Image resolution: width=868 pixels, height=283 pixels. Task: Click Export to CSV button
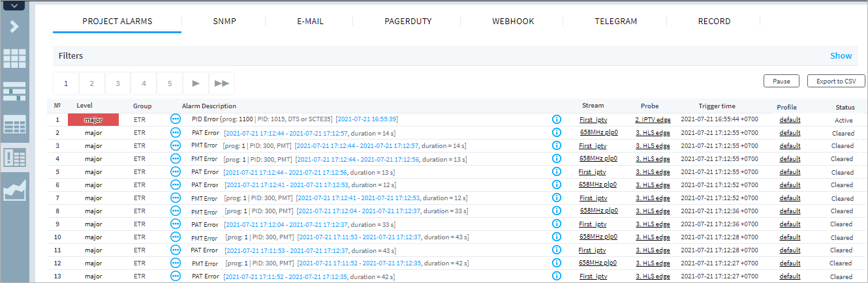point(835,82)
